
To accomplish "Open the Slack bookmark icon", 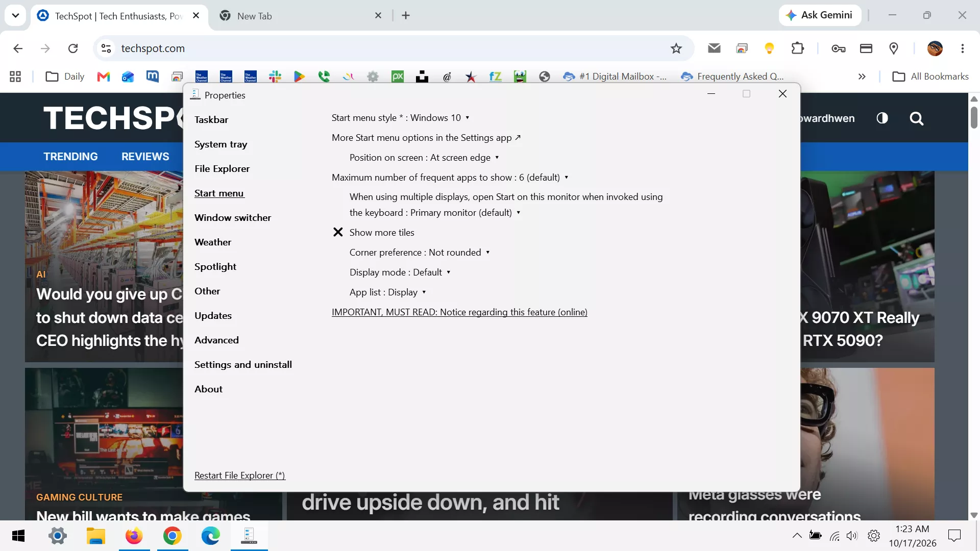I will tap(275, 77).
